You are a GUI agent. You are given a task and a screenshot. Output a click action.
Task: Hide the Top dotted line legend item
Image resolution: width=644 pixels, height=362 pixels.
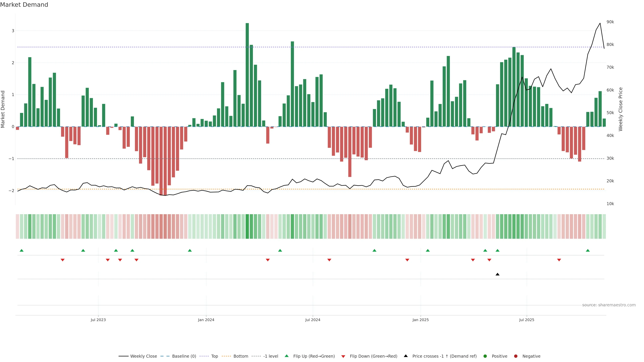point(214,356)
